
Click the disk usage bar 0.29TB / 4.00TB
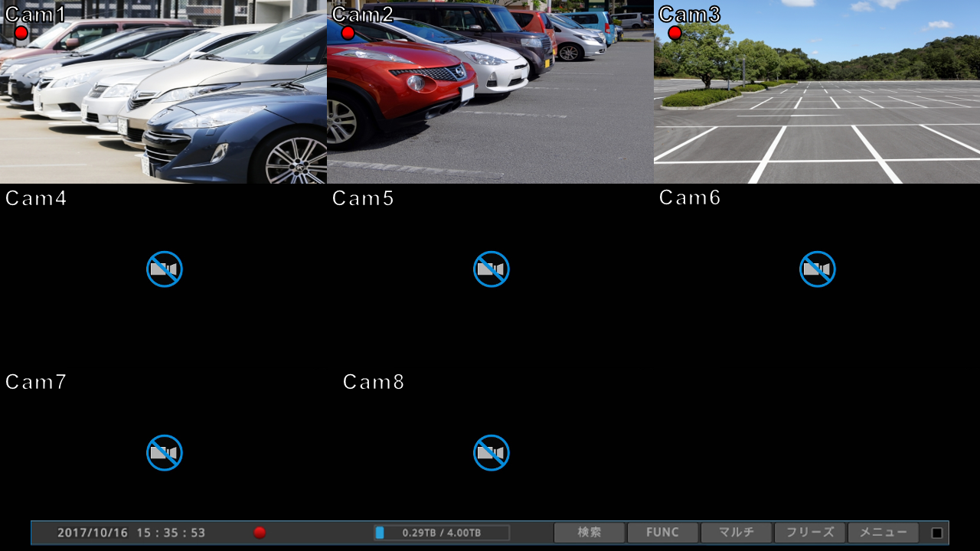tap(442, 533)
